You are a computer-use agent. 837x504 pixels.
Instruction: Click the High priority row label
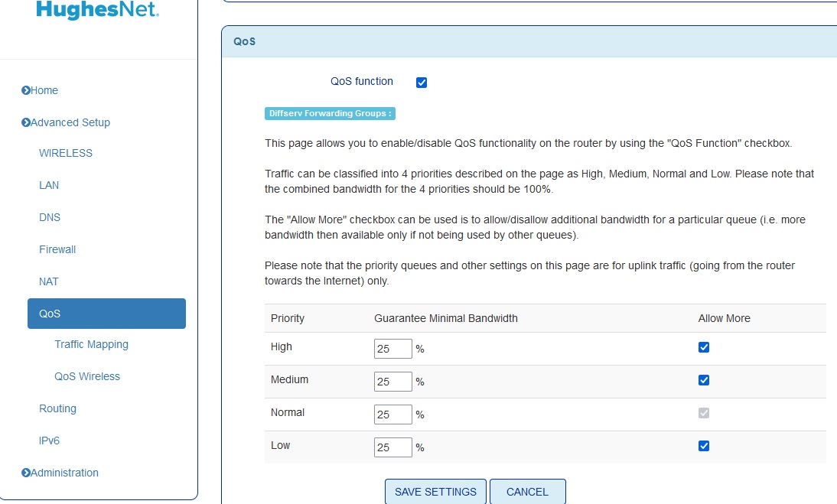pyautogui.click(x=282, y=346)
